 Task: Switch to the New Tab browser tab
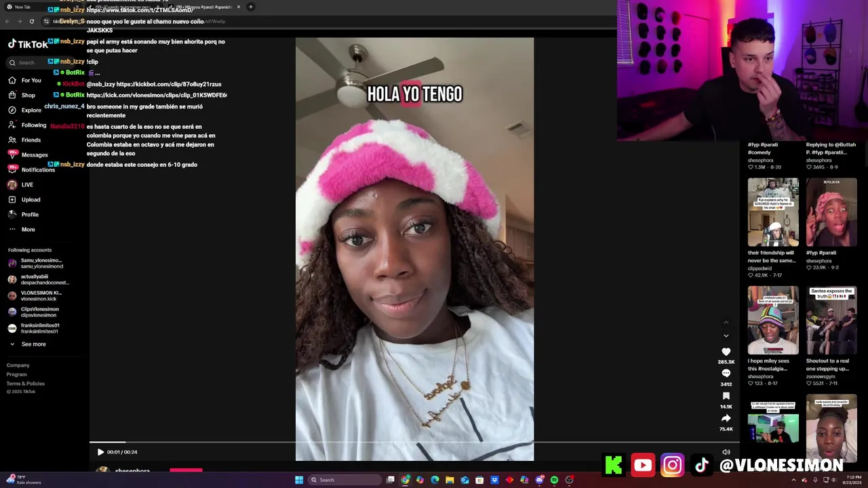pos(41,7)
